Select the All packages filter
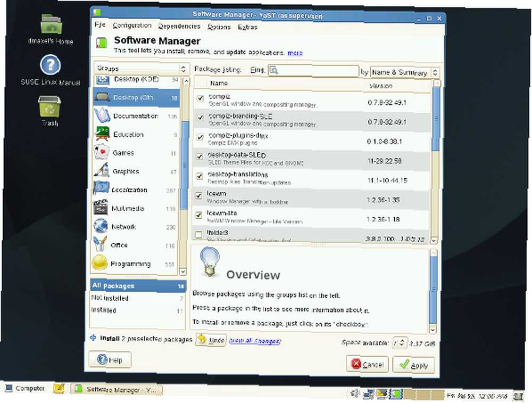This screenshot has width=532, height=403. 138,286
